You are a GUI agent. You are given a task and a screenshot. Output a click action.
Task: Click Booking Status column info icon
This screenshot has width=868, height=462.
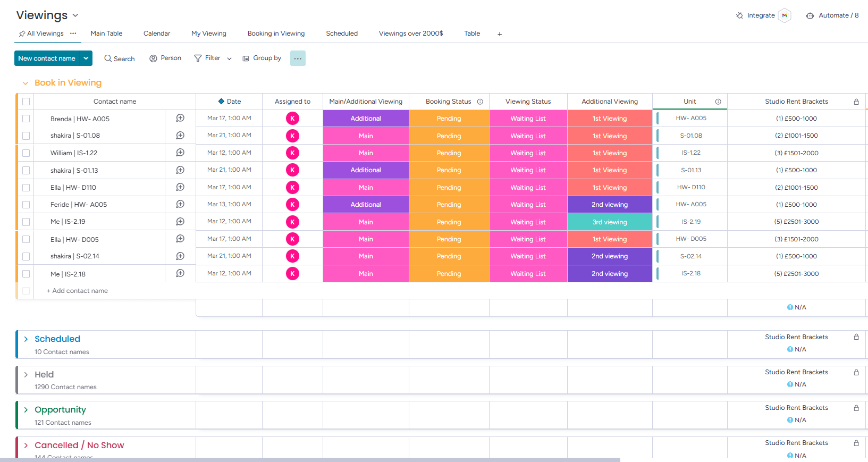[480, 102]
